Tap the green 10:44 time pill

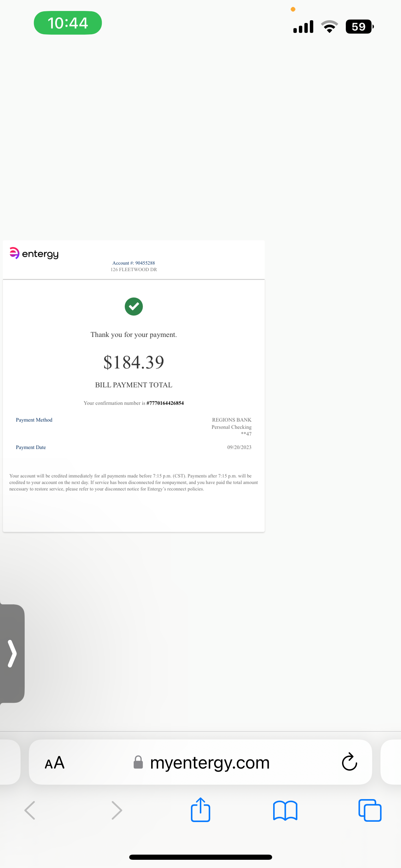(68, 23)
